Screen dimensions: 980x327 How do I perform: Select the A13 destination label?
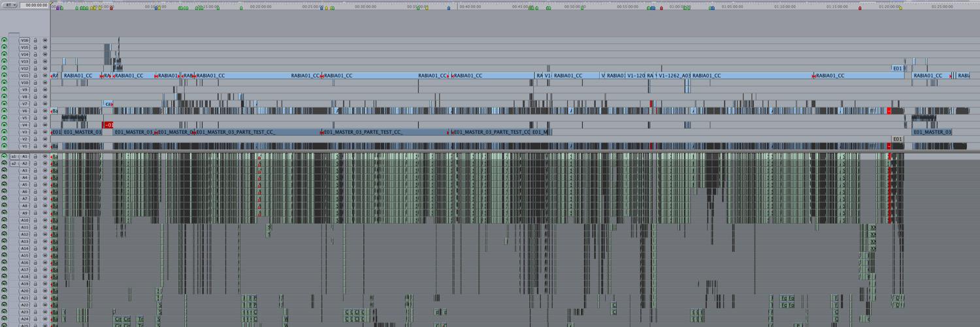[25, 241]
